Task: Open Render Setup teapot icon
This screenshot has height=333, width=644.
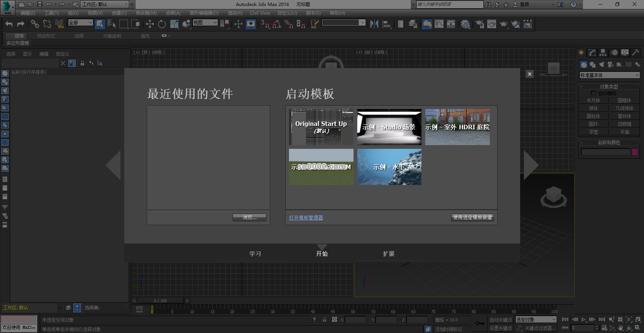Action: (480, 24)
